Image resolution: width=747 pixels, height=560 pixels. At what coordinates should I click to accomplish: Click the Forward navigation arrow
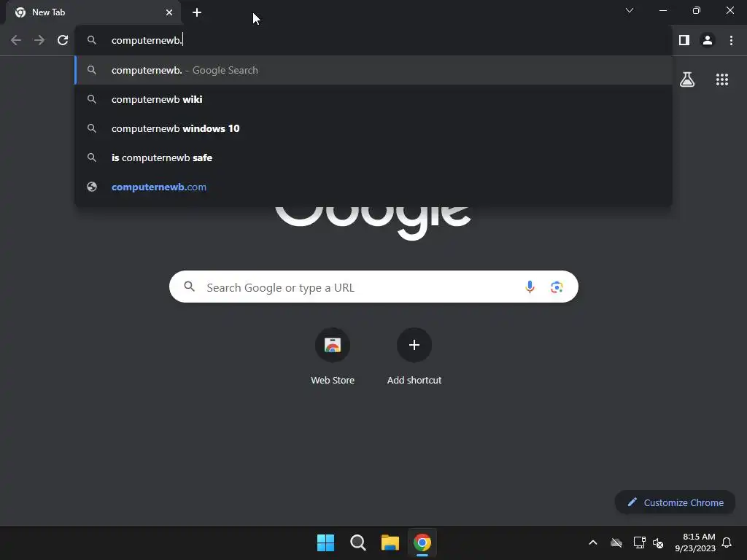[x=39, y=40]
